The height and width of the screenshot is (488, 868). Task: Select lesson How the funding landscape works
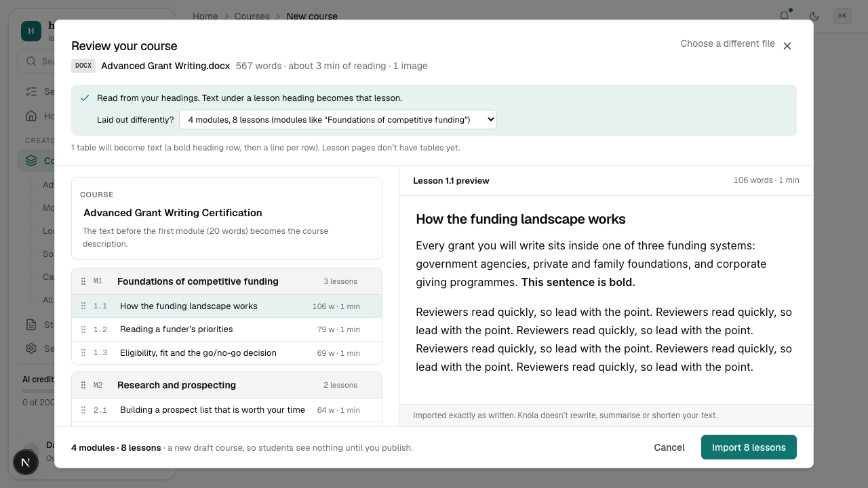coord(226,306)
